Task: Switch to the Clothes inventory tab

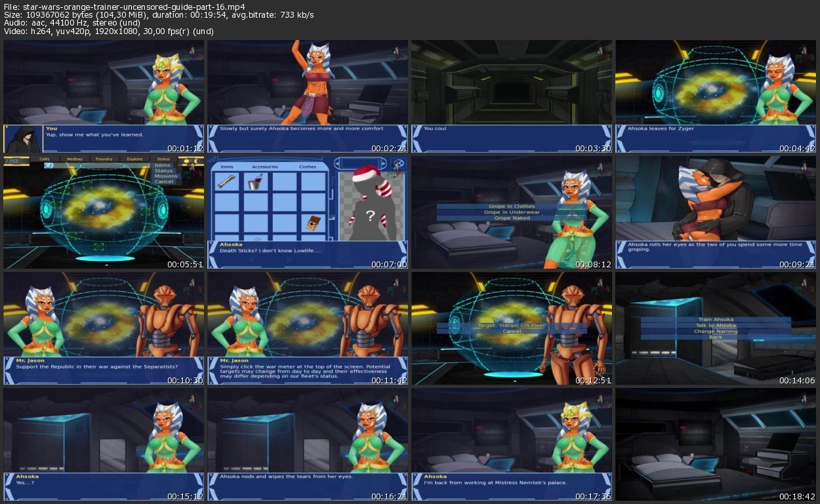Action: [x=307, y=166]
